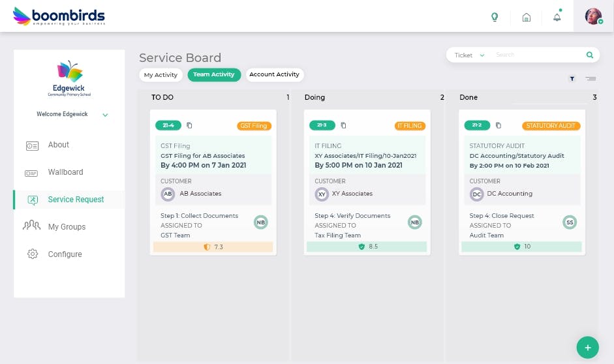Click the list view lines icon
Screen dimensions: 614x364
tap(591, 78)
